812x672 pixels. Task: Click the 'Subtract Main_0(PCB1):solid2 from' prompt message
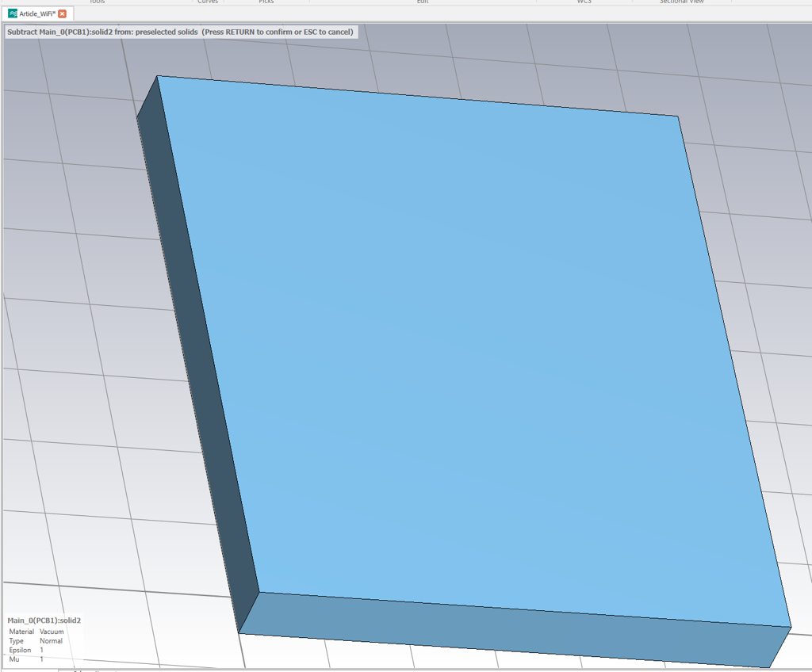pos(180,32)
